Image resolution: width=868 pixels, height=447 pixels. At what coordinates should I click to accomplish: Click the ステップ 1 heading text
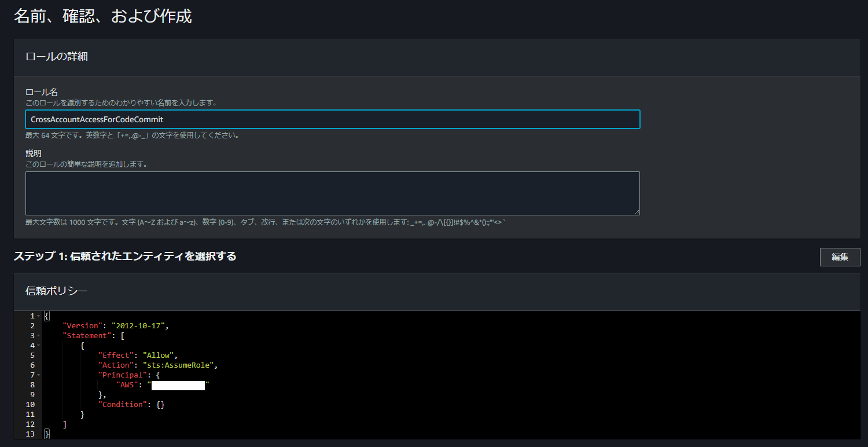(x=124, y=255)
